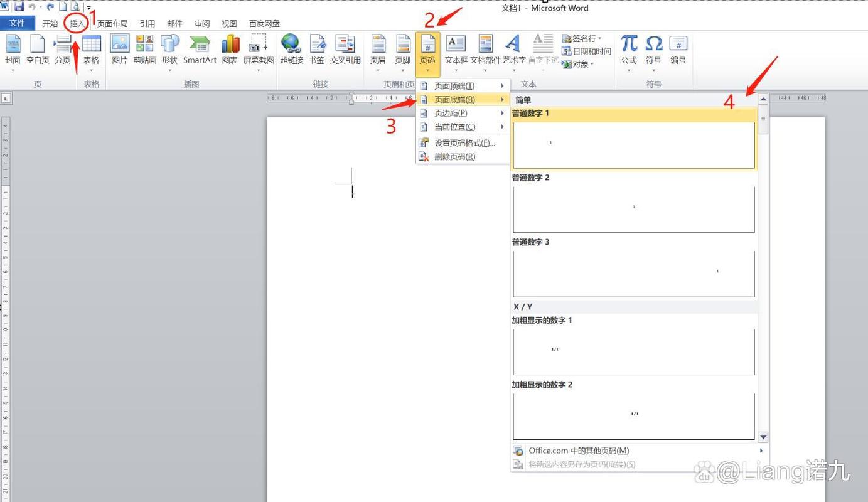Select 页面底端(B) menu item

click(x=463, y=100)
